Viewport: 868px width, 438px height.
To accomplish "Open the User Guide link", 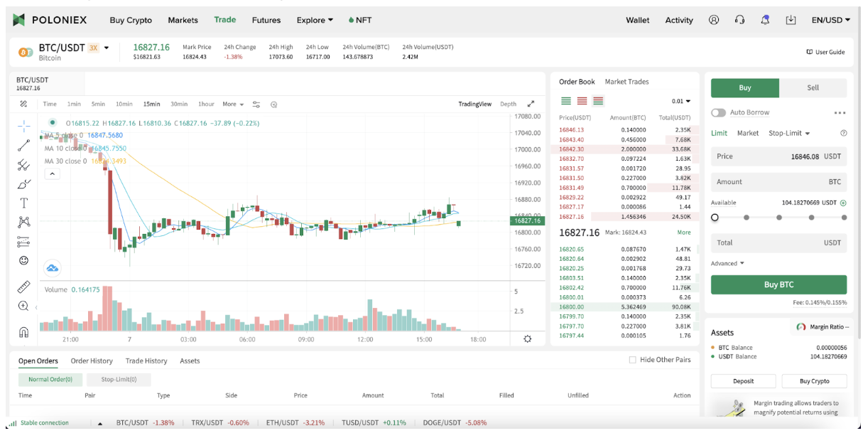I will click(x=825, y=52).
